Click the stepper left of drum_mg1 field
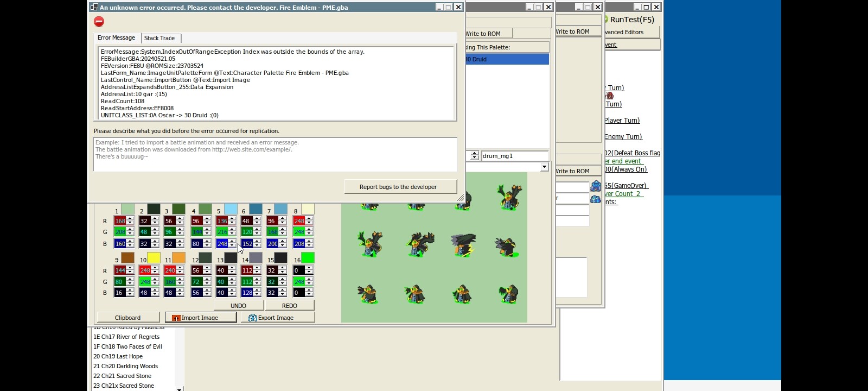 (474, 156)
